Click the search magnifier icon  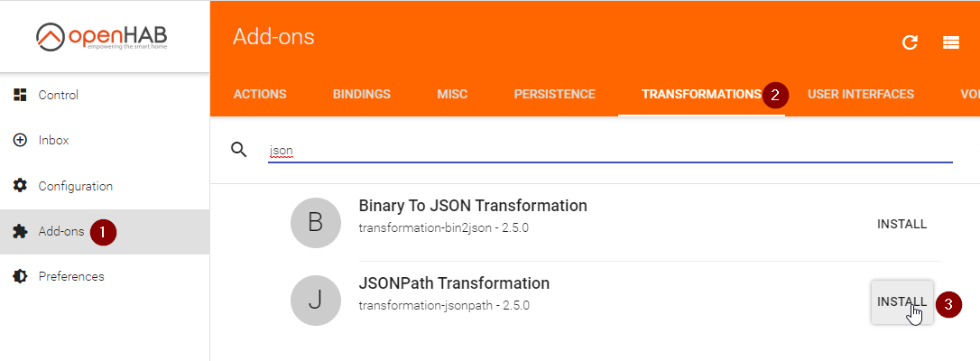tap(239, 149)
